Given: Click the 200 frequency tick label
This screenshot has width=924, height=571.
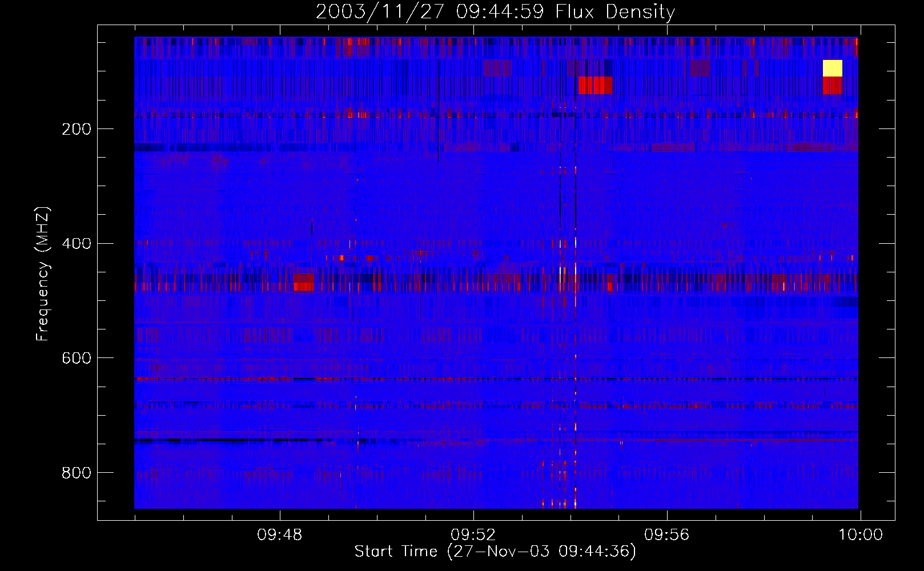Looking at the screenshot, I should click(77, 129).
